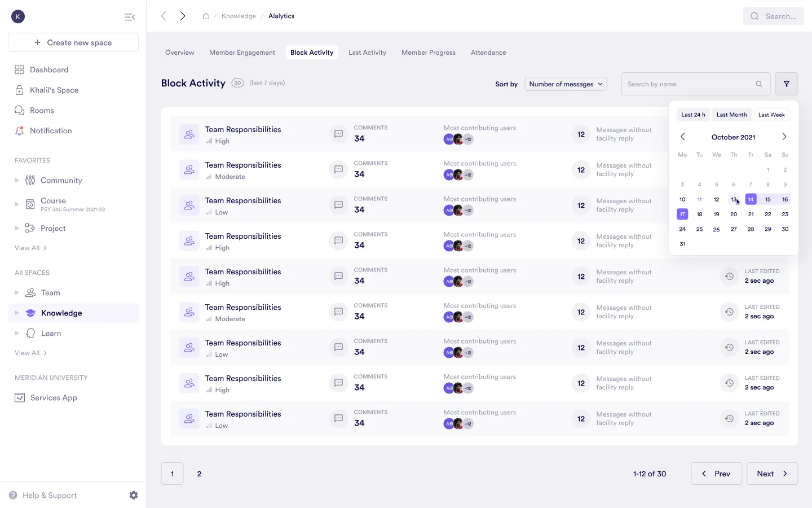The height and width of the screenshot is (508, 812).
Task: Select October 14 in the calendar
Action: point(751,199)
